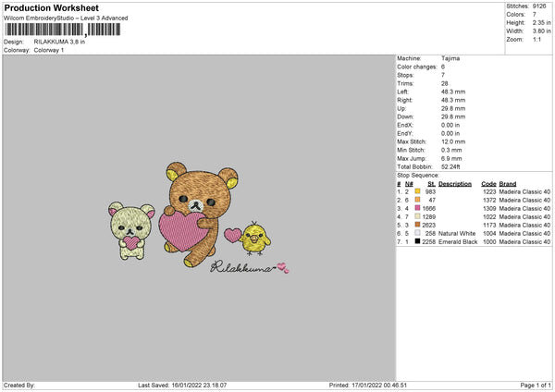Click the 'Brand' column header
555x392 pixels.
pyautogui.click(x=508, y=184)
